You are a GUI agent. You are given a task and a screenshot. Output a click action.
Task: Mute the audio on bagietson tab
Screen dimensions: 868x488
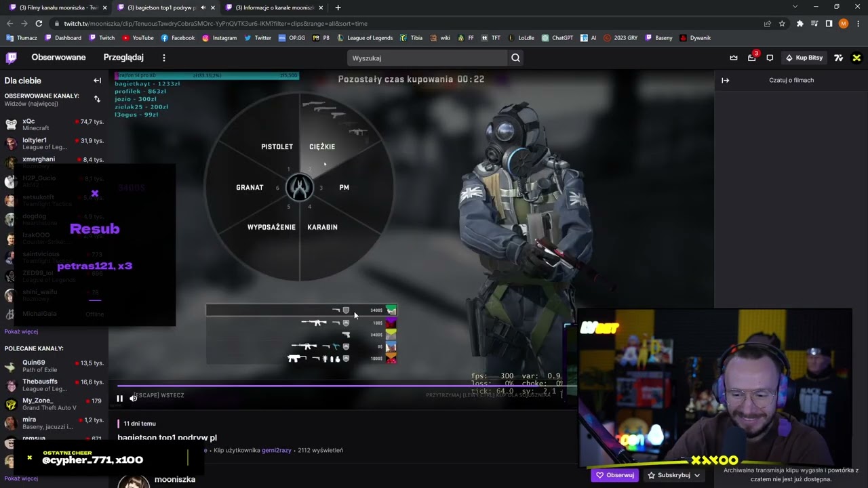point(202,7)
